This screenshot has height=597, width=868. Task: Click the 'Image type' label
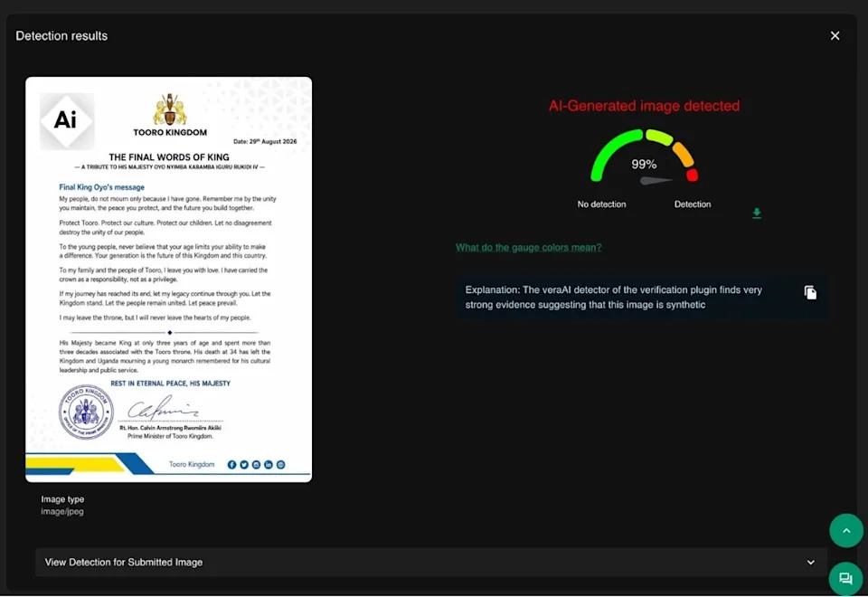tap(62, 499)
